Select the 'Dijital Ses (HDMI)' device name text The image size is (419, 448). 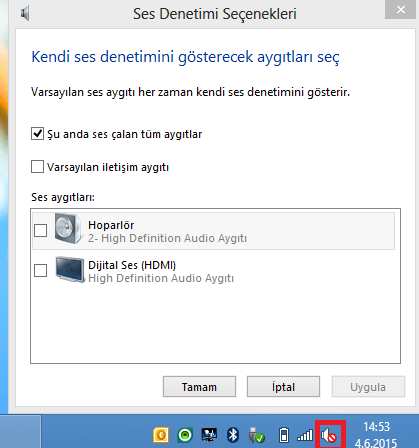[132, 265]
